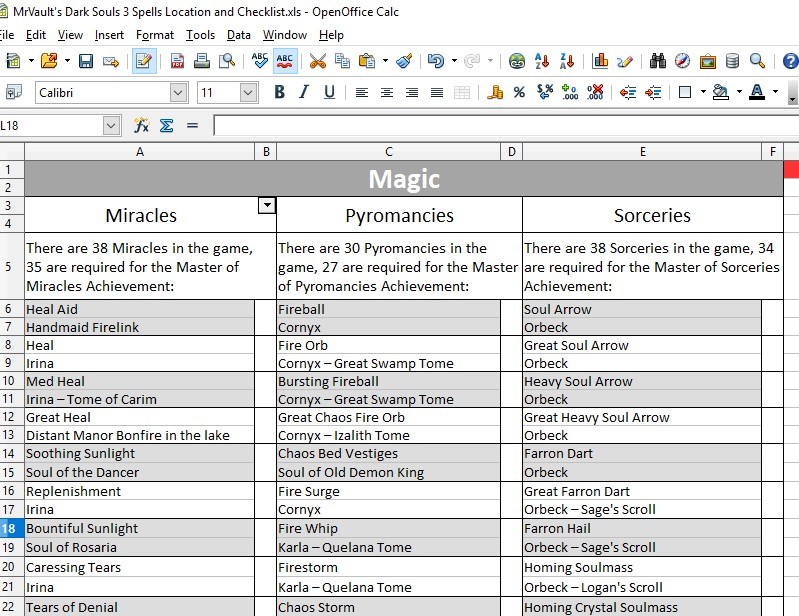
Task: Click the Font Color swatch
Action: 756,93
